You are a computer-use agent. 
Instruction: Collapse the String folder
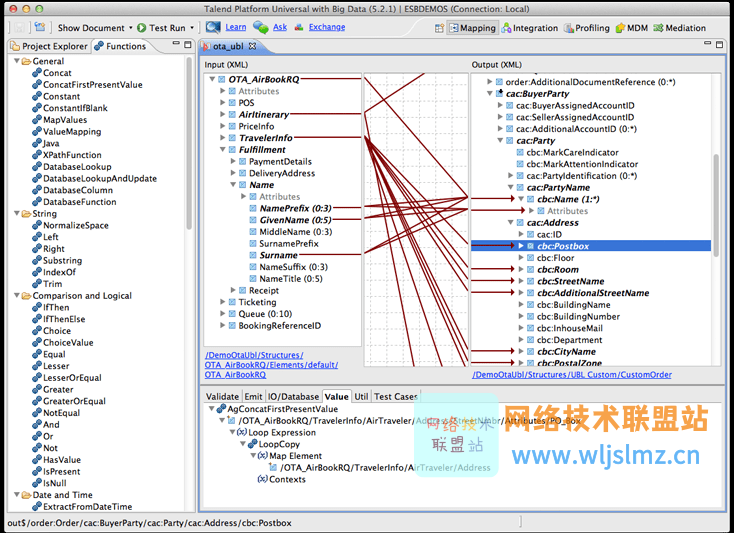[x=17, y=213]
